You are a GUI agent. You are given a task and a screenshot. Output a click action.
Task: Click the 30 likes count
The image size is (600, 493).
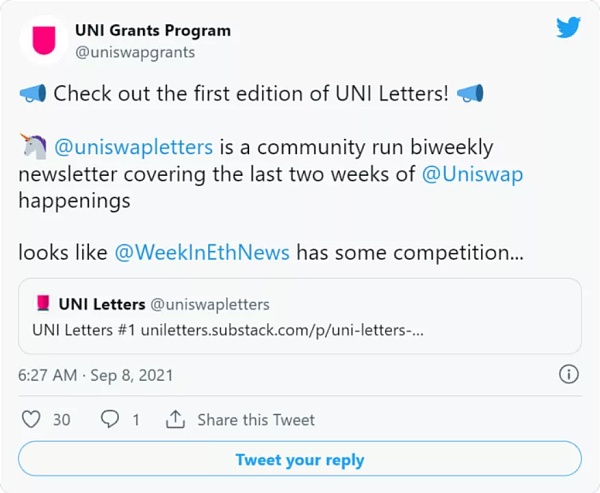62,420
